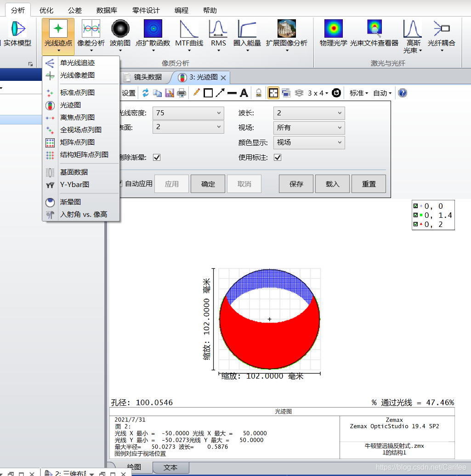Toggle the legend checkbox for field 0, 0

click(416, 206)
